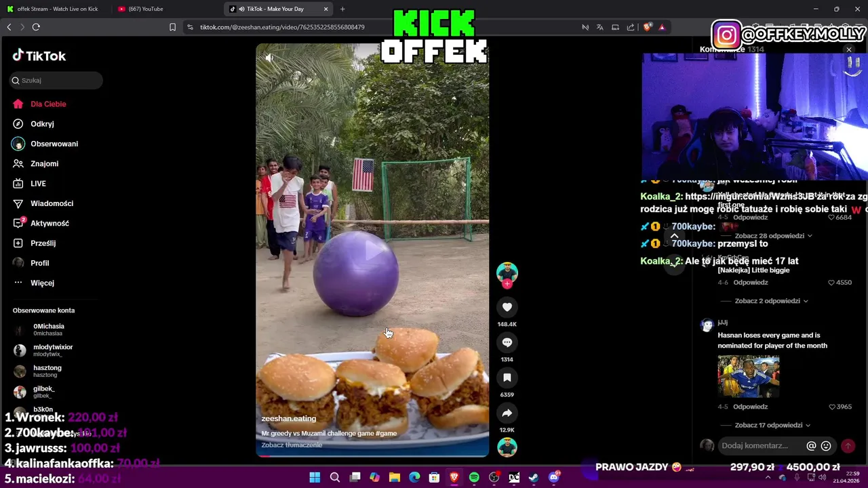The height and width of the screenshot is (488, 868).
Task: Expand Zobacz 2 odpowiedzi replies
Action: pyautogui.click(x=771, y=301)
